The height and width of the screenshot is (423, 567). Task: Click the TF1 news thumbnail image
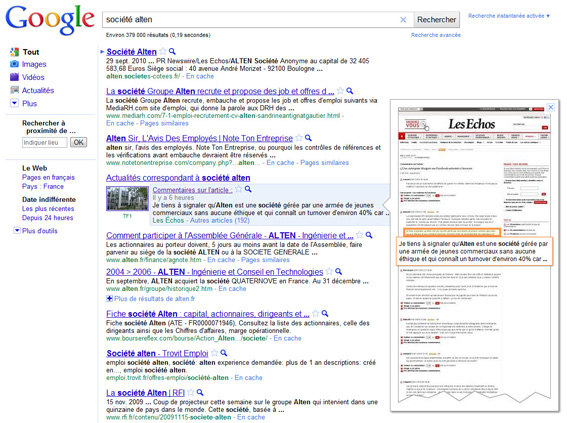pos(127,198)
